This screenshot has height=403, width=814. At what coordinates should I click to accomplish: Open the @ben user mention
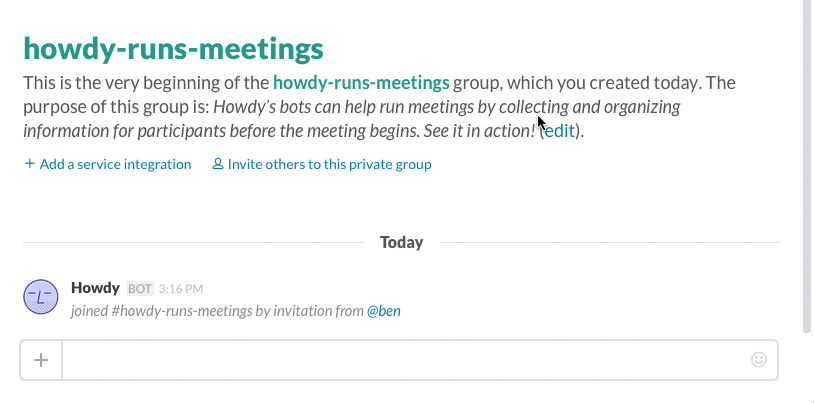pos(384,311)
